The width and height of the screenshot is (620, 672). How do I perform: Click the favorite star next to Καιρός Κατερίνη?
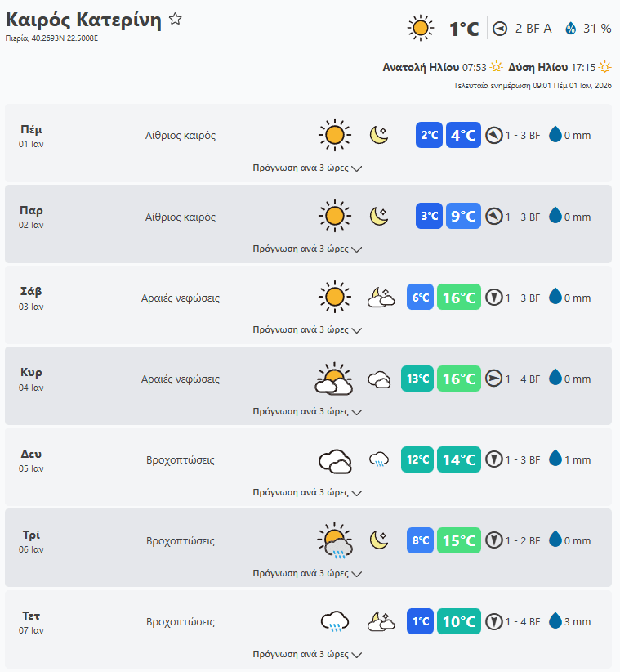tap(175, 19)
